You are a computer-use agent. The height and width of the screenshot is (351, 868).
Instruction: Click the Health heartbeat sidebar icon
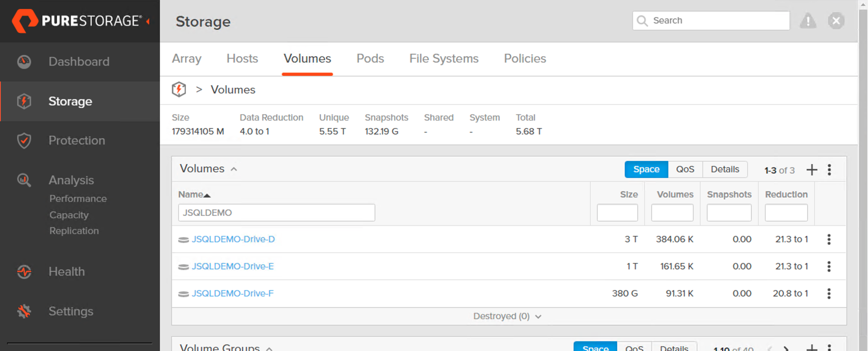click(x=24, y=272)
